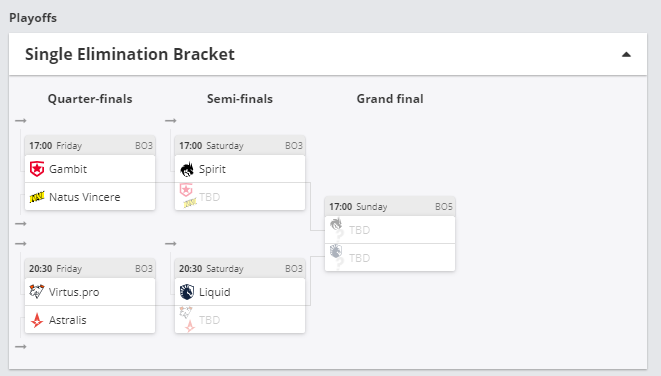Click faded Gambit/NaVi logos in semi-final TBD
Screen dimensions: 661x376
(x=188, y=196)
